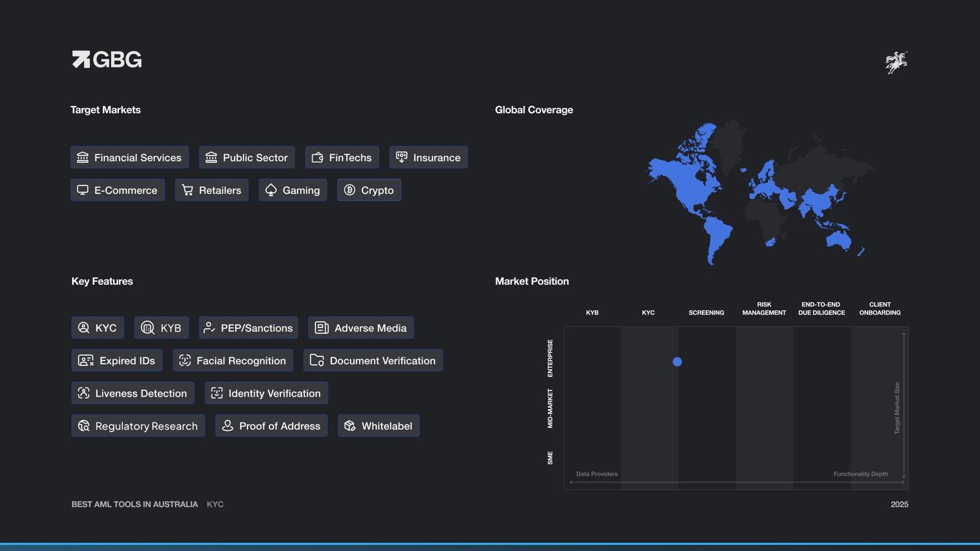Click the bank icon beside Financial Services
Image resolution: width=980 pixels, height=551 pixels.
83,157
